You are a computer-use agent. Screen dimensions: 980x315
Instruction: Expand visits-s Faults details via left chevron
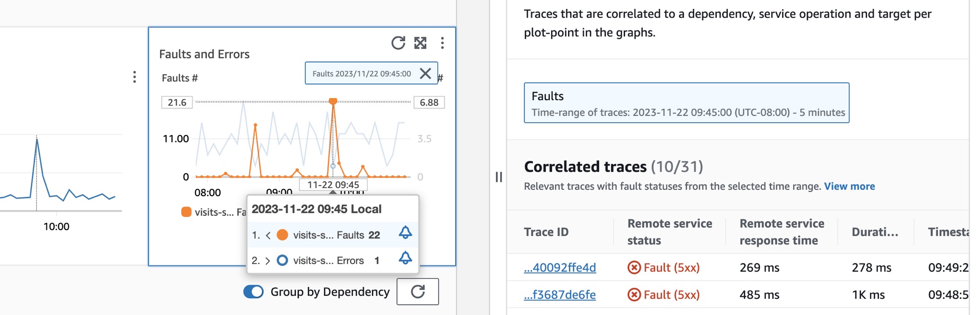coord(269,235)
